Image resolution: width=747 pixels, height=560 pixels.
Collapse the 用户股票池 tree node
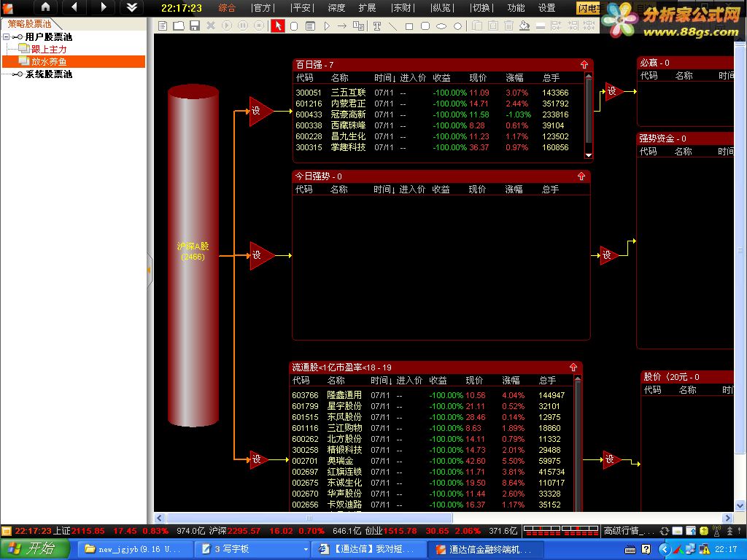coord(6,36)
